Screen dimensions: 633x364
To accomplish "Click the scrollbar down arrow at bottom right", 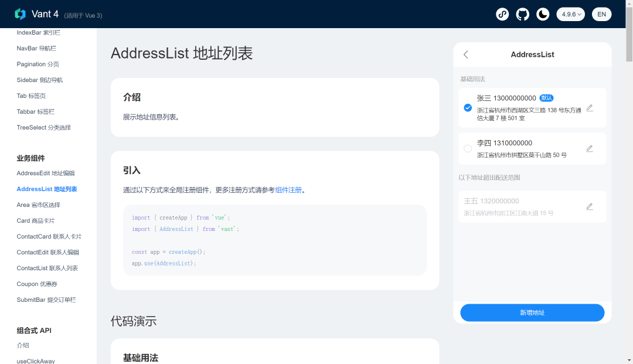I will pyautogui.click(x=629, y=360).
